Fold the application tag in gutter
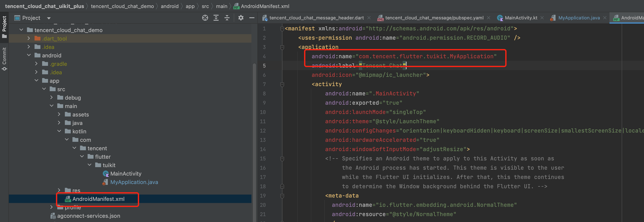Viewport: 644px width, 222px height. click(x=282, y=47)
